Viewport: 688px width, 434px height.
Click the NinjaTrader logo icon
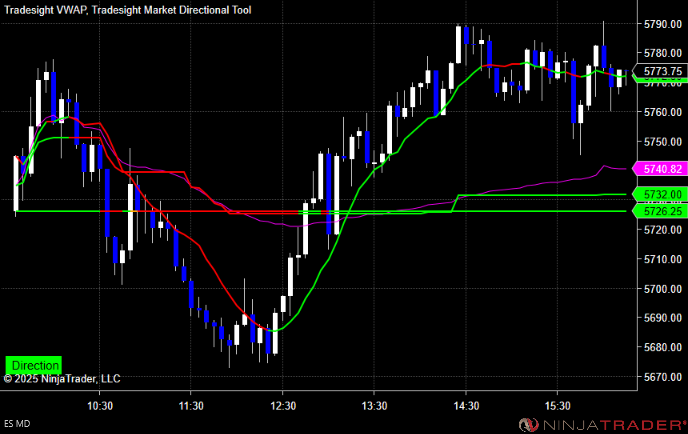click(528, 424)
